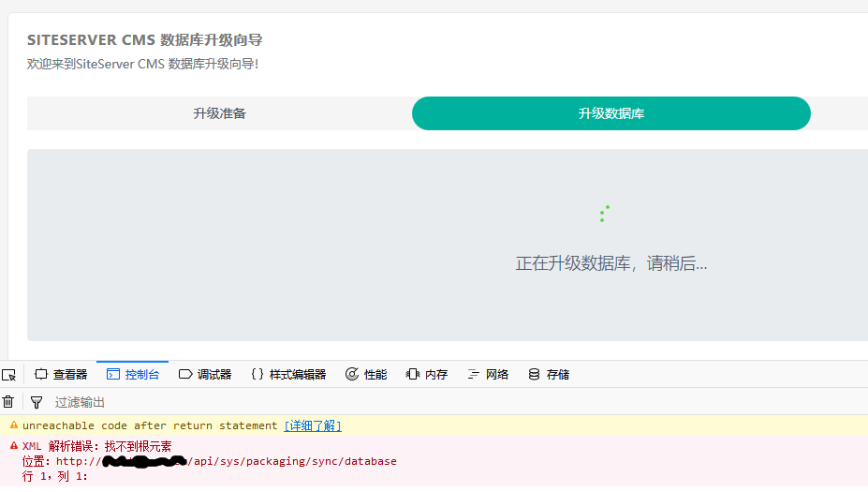The width and height of the screenshot is (868, 492).
Task: Click the filter funnel icon
Action: [x=37, y=402]
